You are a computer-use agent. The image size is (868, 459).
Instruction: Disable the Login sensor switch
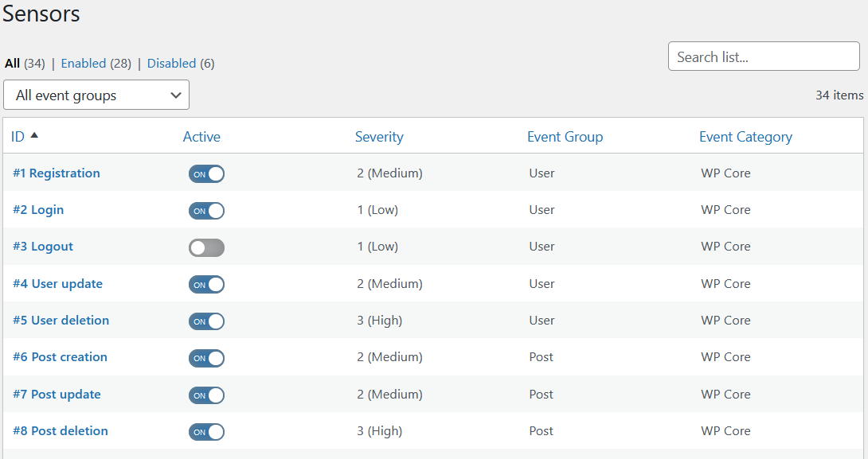pos(206,211)
